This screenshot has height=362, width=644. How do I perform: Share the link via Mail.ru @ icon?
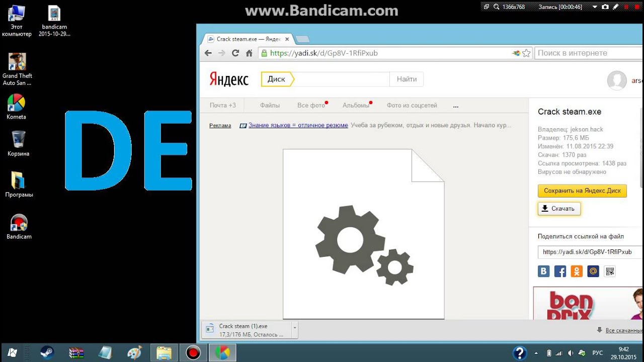coord(593,271)
